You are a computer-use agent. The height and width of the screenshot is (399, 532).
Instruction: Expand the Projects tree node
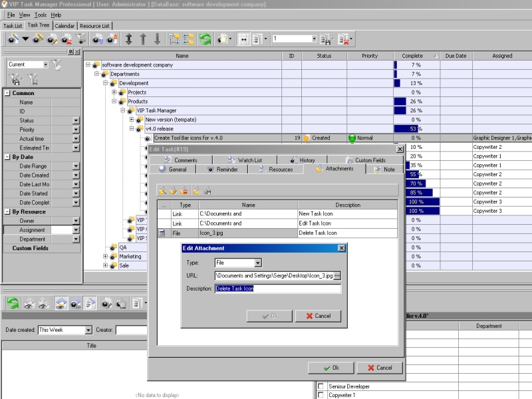tap(114, 92)
